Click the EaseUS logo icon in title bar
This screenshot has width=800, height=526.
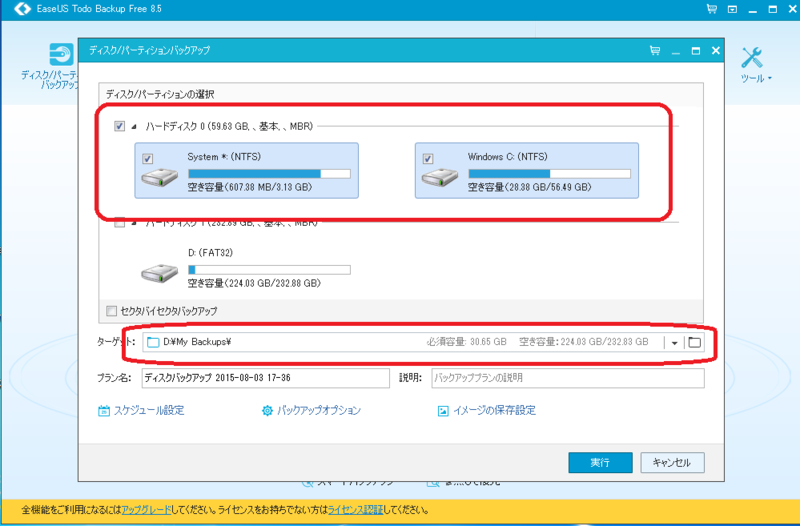coord(22,9)
